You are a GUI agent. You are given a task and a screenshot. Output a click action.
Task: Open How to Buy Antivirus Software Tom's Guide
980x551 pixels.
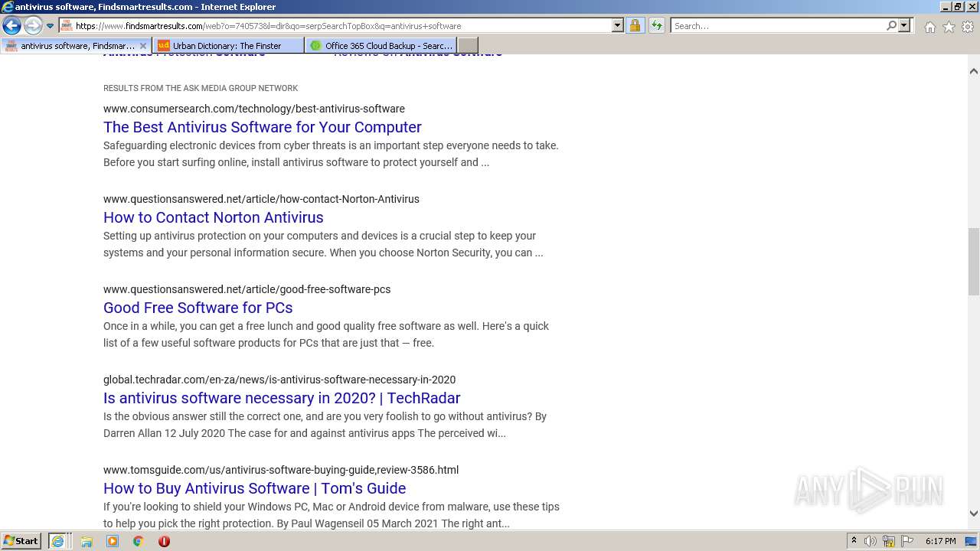[x=255, y=488]
